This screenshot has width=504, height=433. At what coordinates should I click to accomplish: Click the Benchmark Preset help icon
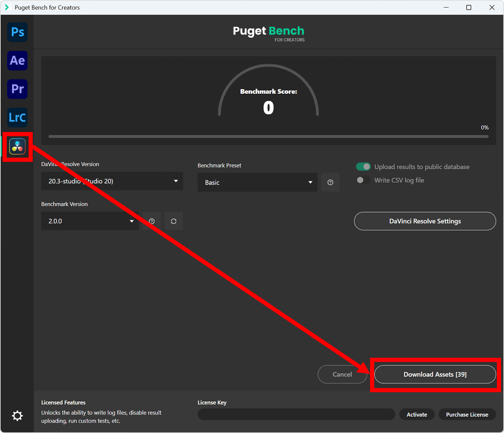(x=330, y=182)
